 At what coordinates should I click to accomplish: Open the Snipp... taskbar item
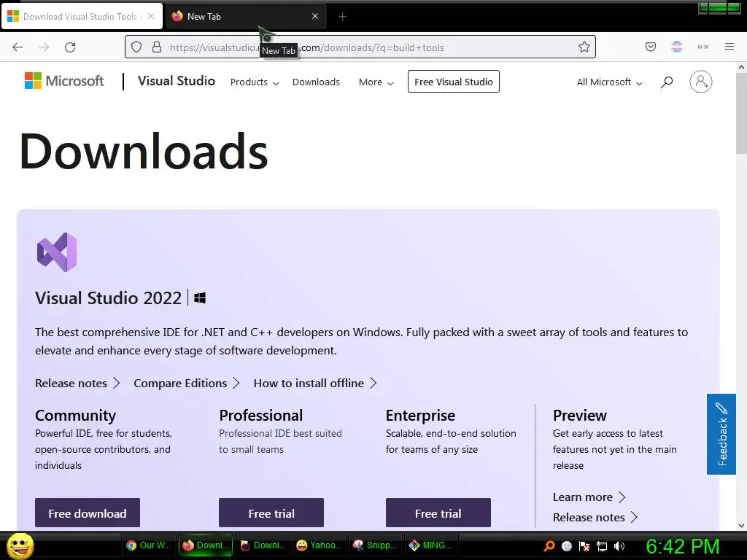(x=376, y=545)
